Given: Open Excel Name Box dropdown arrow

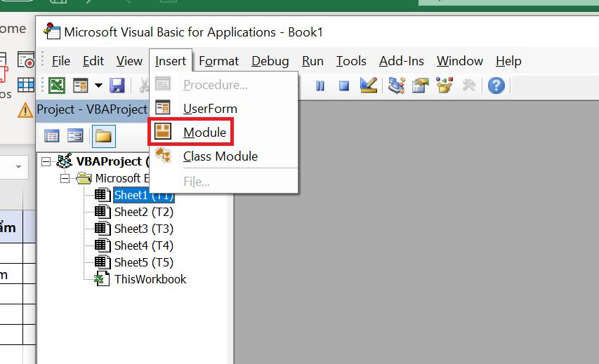Looking at the screenshot, I should [x=18, y=167].
